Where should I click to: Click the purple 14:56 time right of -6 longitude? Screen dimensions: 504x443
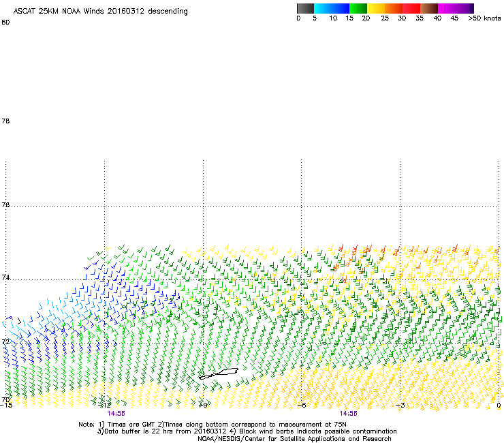(x=349, y=414)
